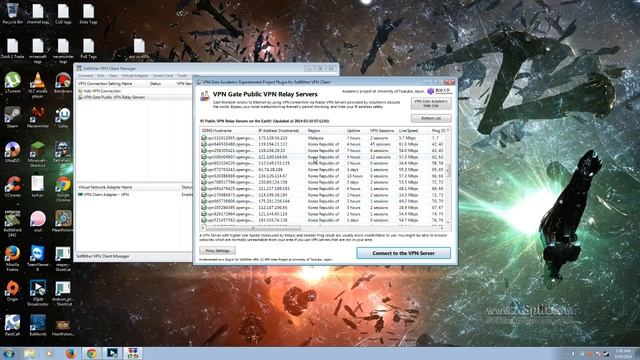Select server with IP 119.194.23.122
The width and height of the screenshot is (640, 360).
[x=322, y=144]
